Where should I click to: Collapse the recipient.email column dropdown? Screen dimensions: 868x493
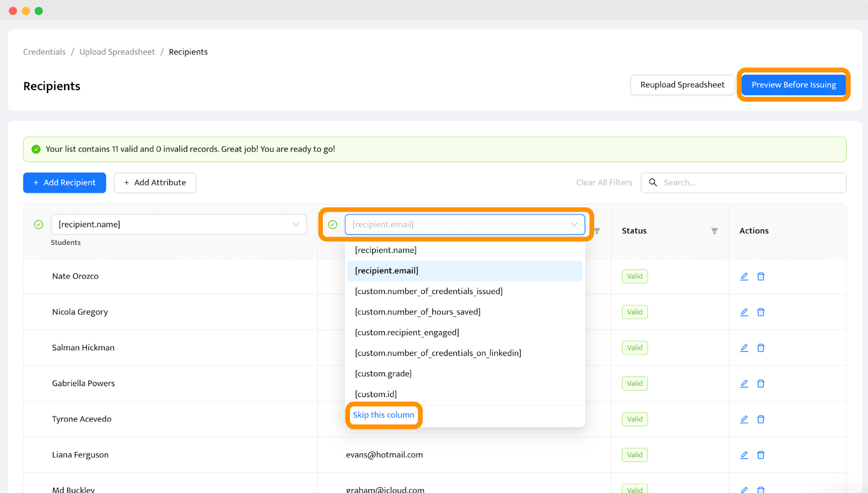tap(574, 225)
